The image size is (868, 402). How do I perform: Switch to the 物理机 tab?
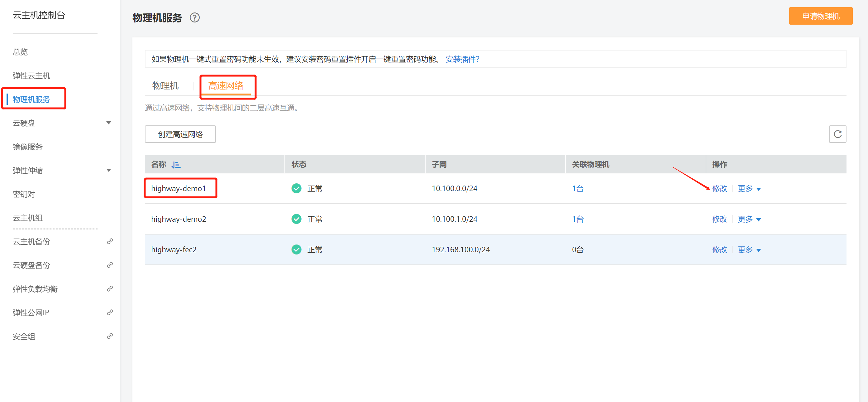pos(165,86)
